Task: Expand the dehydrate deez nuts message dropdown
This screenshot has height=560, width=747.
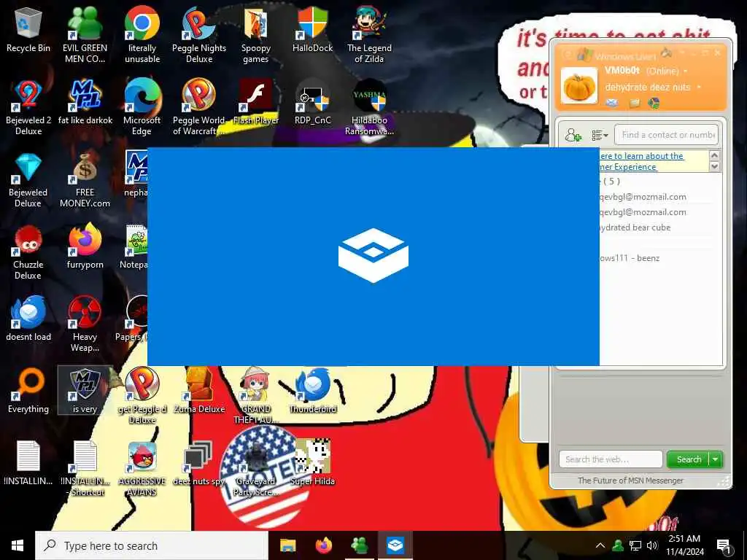Action: coord(699,87)
